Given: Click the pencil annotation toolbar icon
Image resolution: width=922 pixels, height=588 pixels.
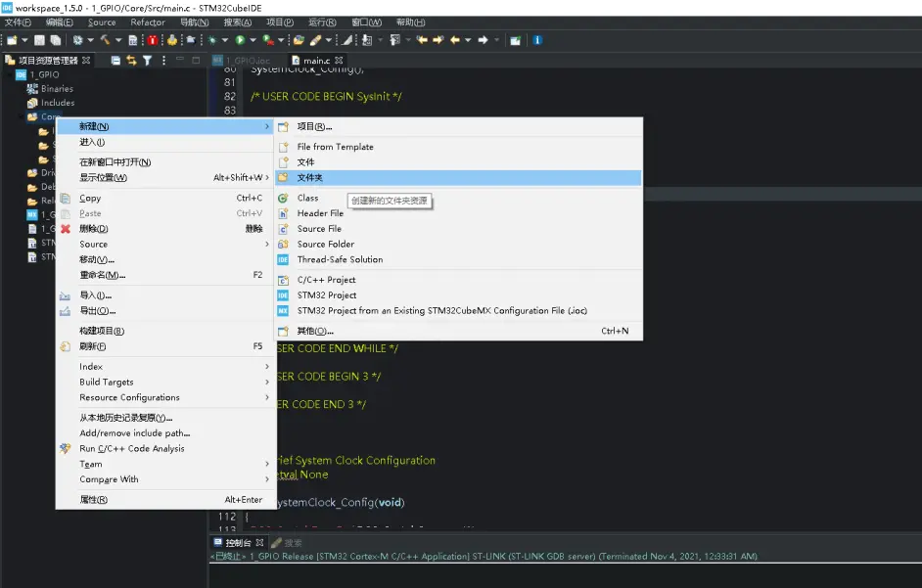Looking at the screenshot, I should coord(316,40).
